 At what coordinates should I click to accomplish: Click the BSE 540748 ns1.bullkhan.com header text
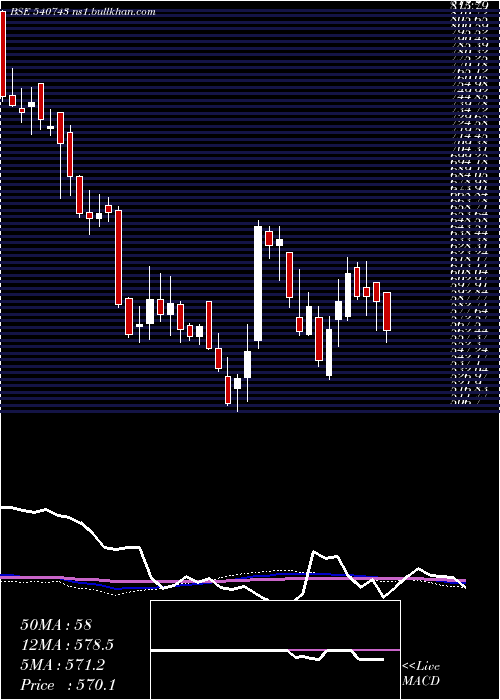click(81, 12)
